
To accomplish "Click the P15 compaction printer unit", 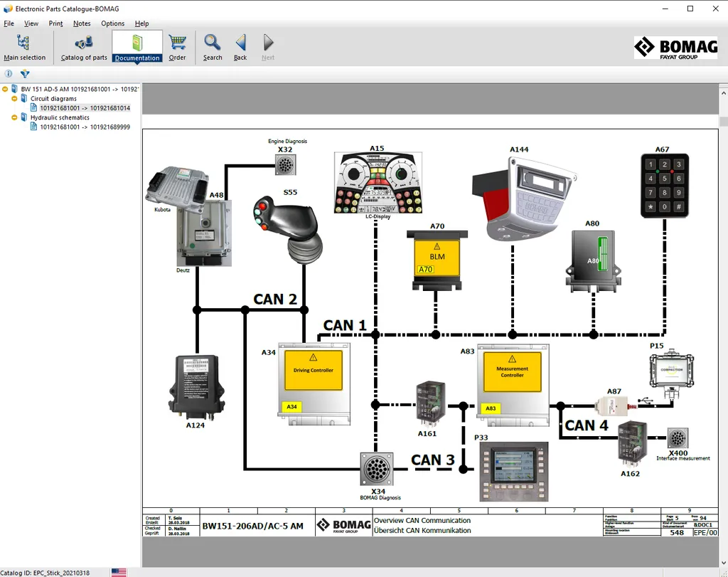I will tap(672, 373).
